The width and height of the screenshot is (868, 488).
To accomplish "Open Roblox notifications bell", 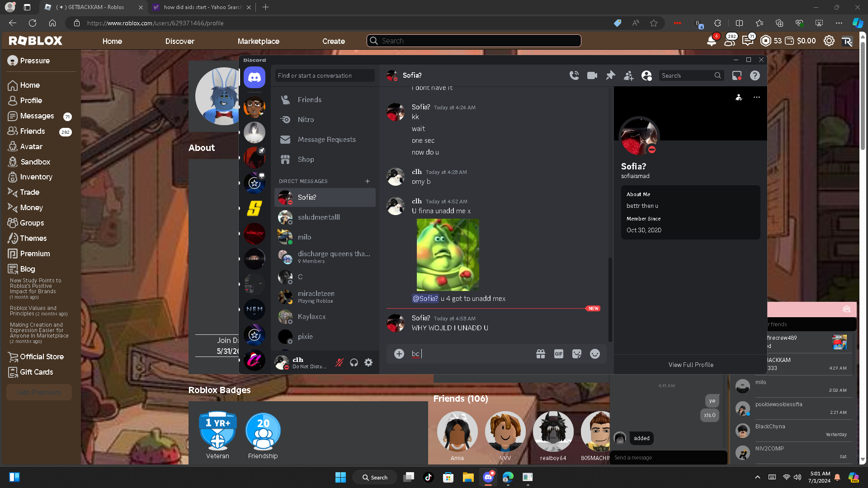I will 712,41.
